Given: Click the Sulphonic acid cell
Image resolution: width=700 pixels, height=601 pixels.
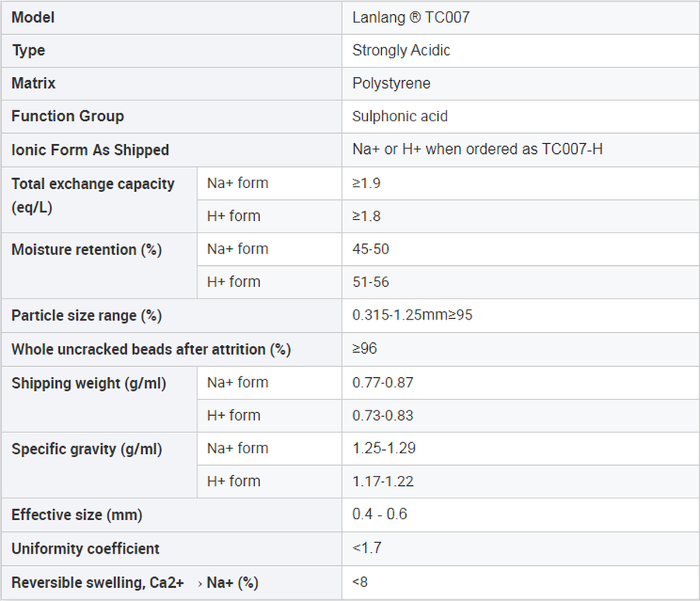Looking at the screenshot, I should [x=400, y=116].
